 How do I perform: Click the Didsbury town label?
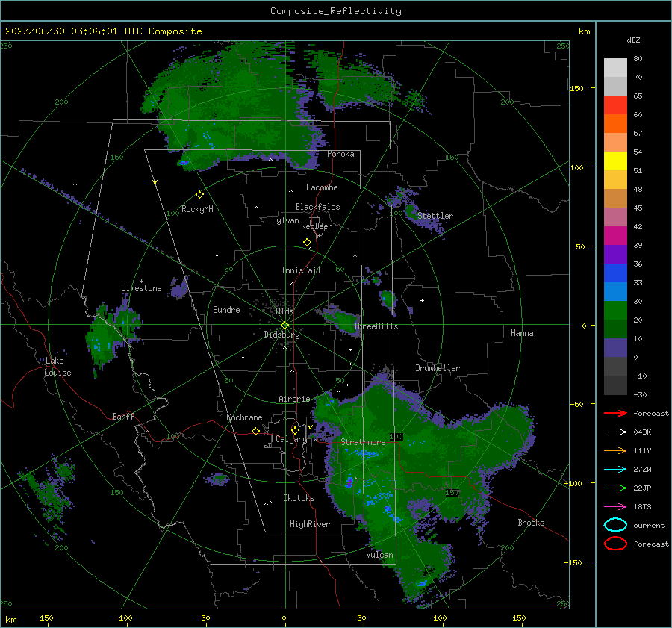point(281,335)
